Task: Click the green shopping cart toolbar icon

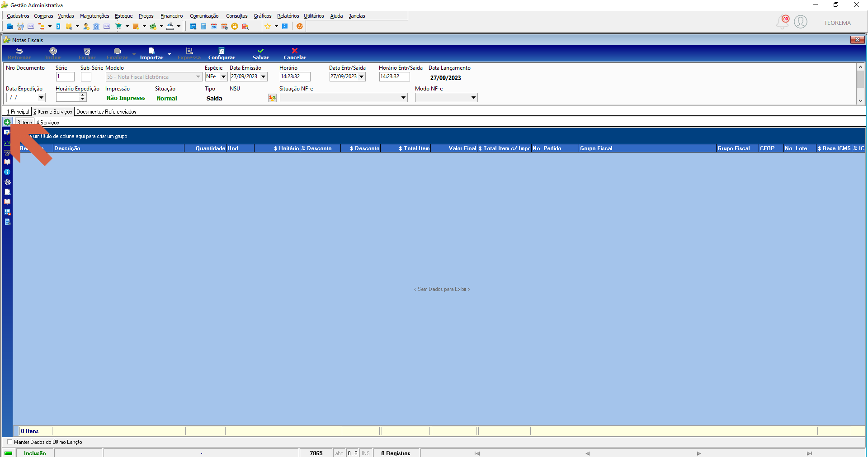Action: [118, 26]
